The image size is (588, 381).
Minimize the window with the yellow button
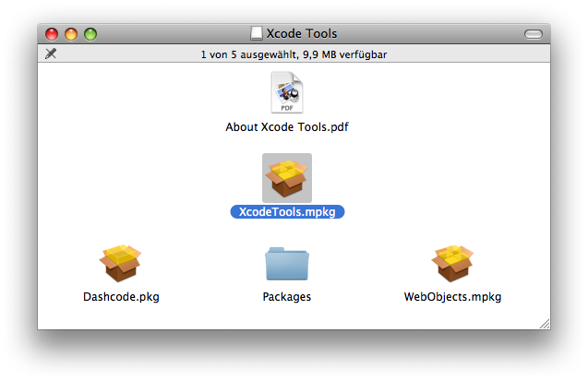click(x=71, y=34)
